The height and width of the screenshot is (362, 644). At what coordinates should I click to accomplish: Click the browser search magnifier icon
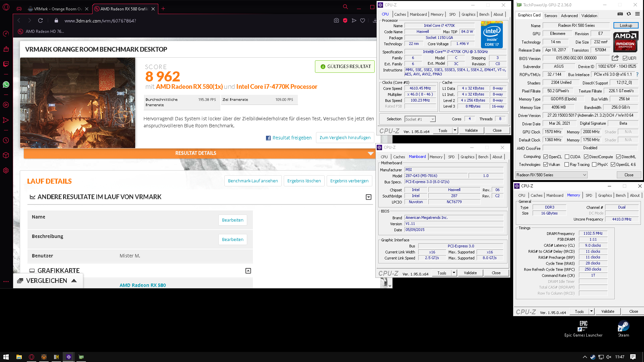(x=345, y=7)
